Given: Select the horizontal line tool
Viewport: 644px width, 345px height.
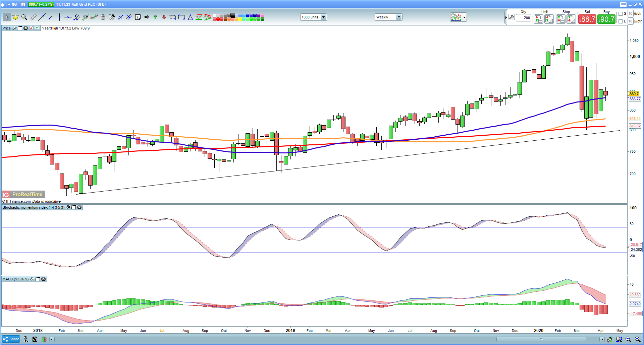Looking at the screenshot, I should click(x=68, y=17).
